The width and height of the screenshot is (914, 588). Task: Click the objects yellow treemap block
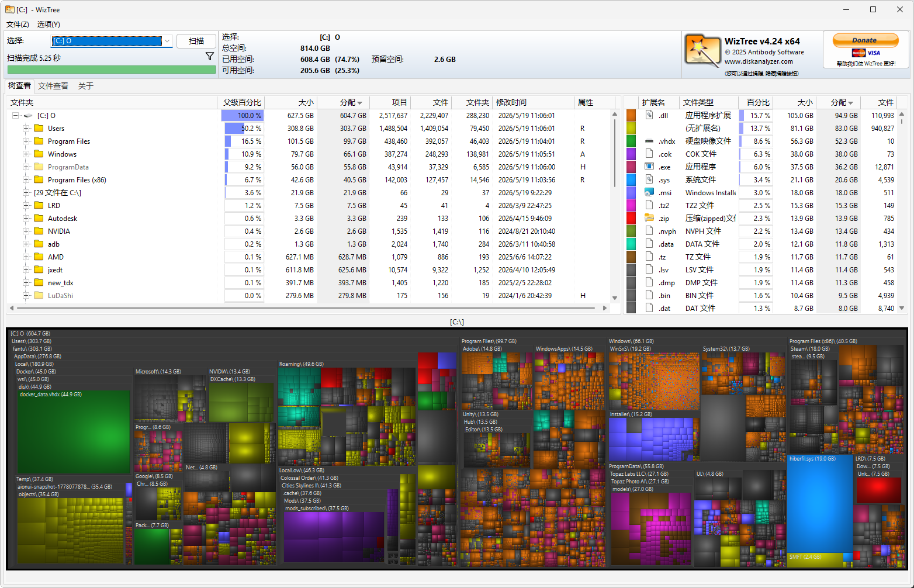pos(70,531)
